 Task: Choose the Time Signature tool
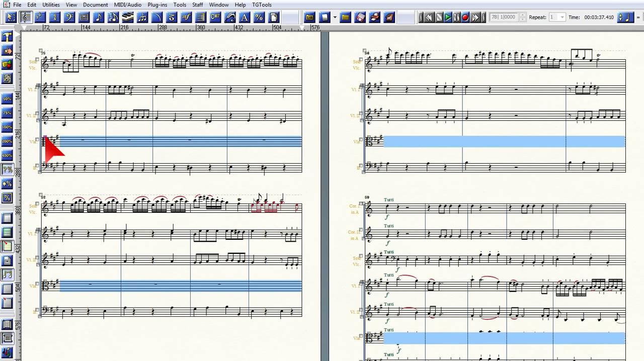click(54, 18)
